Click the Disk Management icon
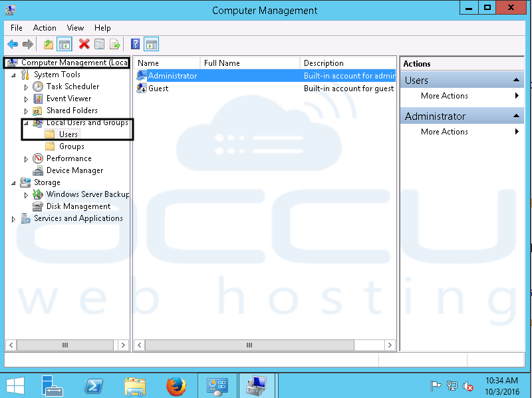This screenshot has height=398, width=532. pos(38,206)
